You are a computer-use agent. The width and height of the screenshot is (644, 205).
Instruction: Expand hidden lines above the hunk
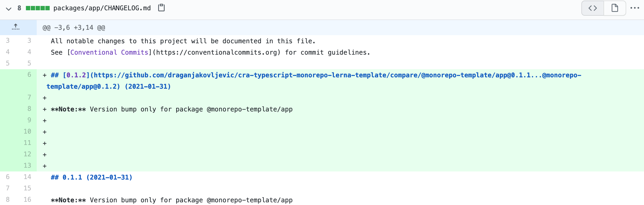click(16, 27)
